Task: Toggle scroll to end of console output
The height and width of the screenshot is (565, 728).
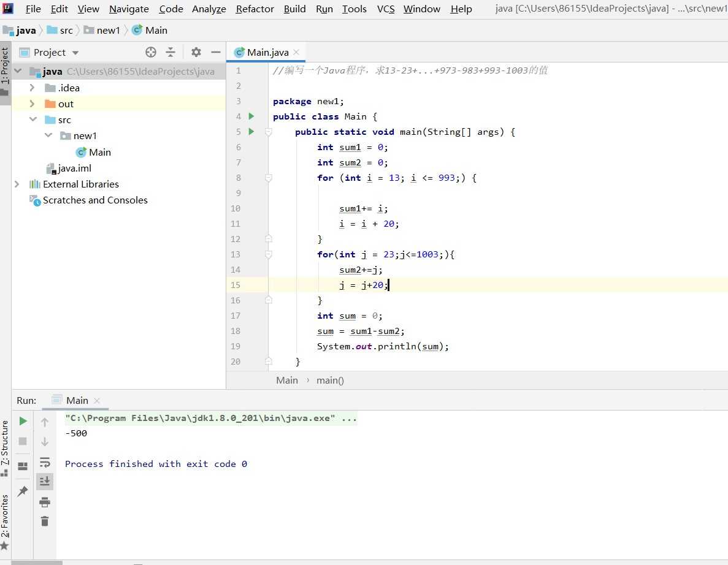Action: [45, 481]
